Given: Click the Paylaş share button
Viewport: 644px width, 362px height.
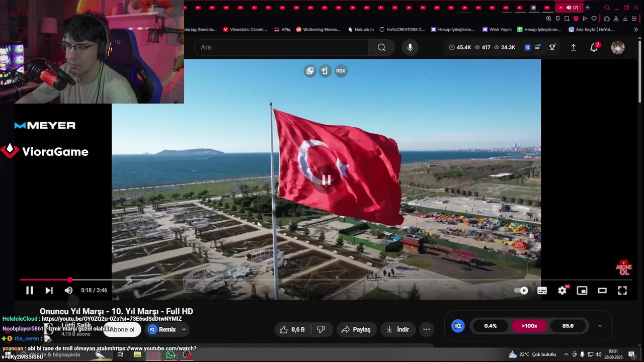Looking at the screenshot, I should [356, 329].
